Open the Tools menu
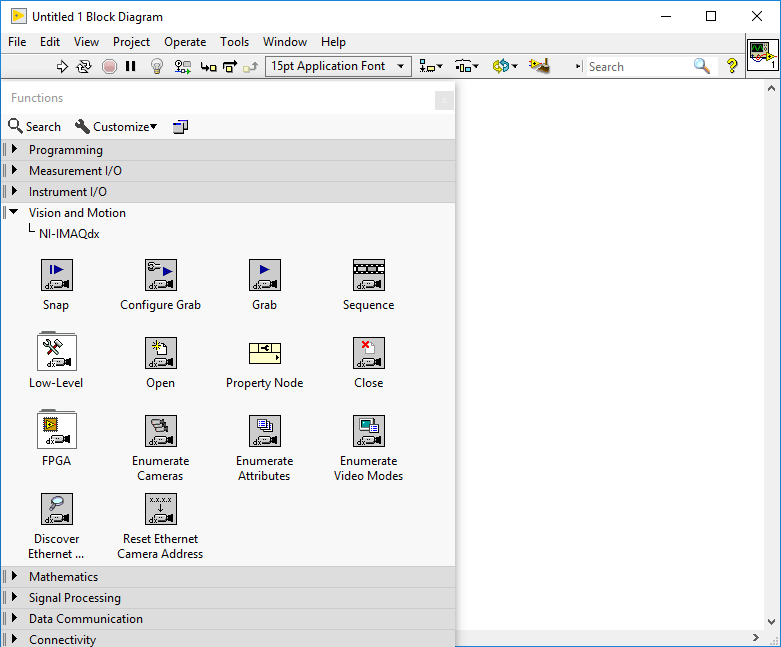This screenshot has width=781, height=647. [x=234, y=42]
